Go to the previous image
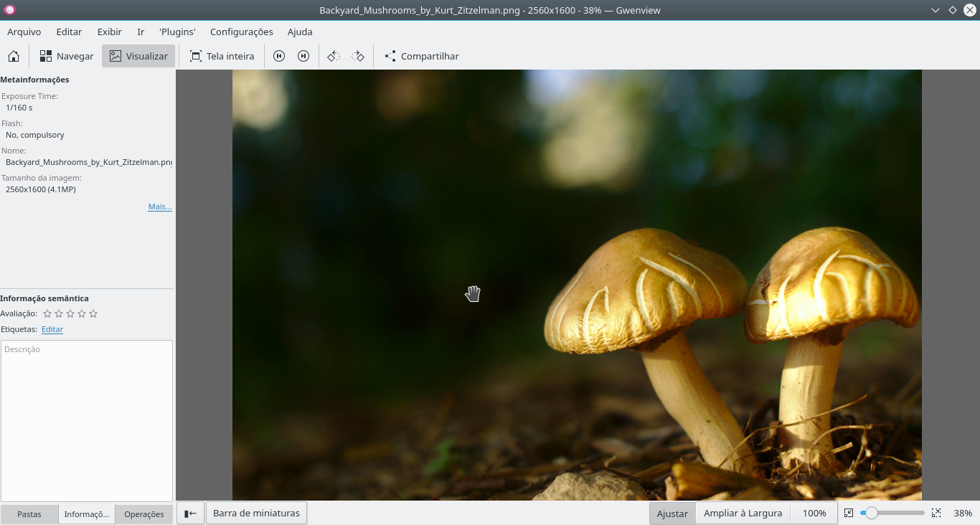 [x=278, y=55]
